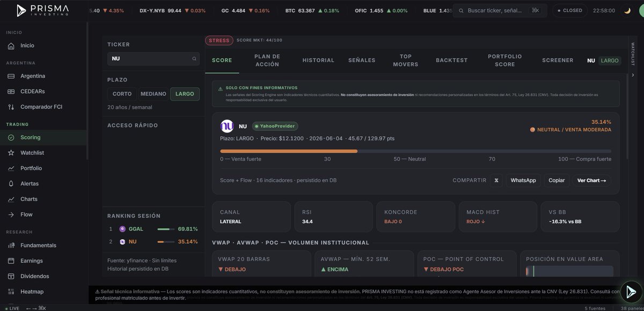
Task: Share the score via WhatsApp
Action: [x=523, y=180]
